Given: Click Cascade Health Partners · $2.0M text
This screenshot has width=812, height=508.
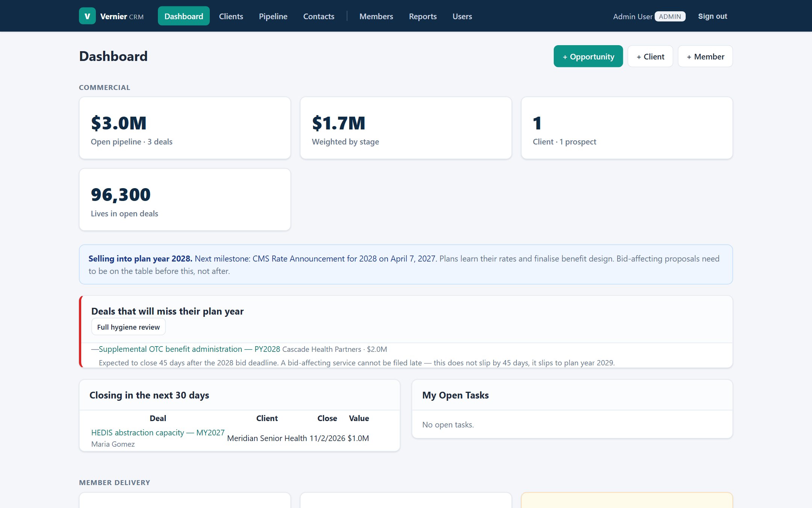Looking at the screenshot, I should point(335,349).
